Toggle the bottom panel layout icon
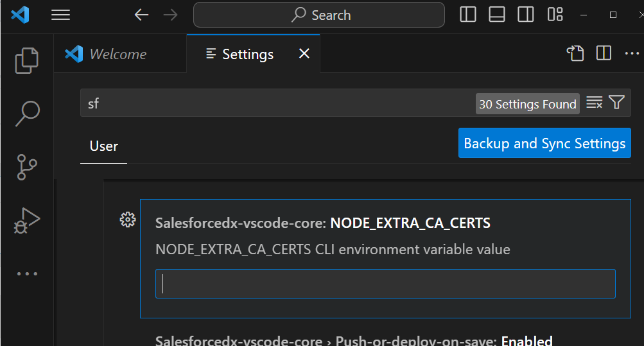This screenshot has width=644, height=346. tap(496, 14)
